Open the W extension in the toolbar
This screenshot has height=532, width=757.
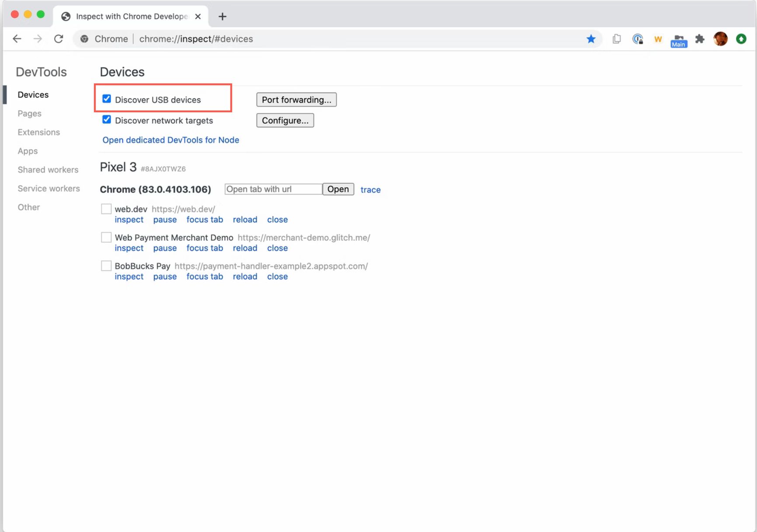tap(658, 39)
